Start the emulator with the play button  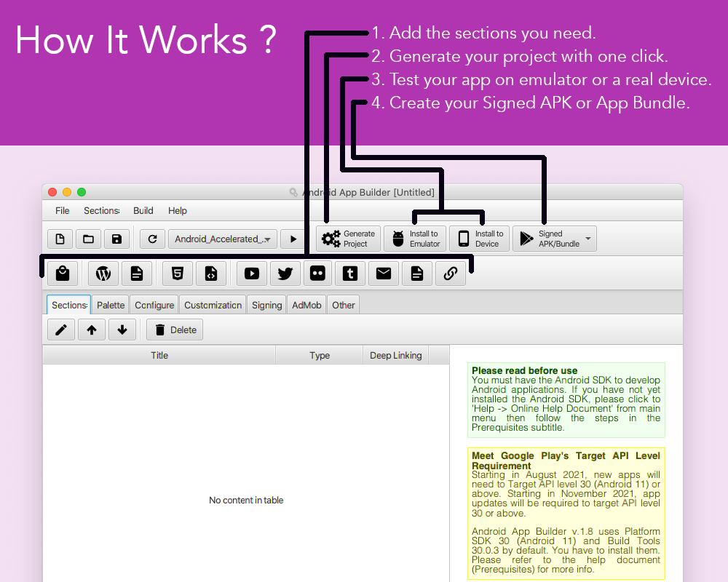click(x=293, y=239)
